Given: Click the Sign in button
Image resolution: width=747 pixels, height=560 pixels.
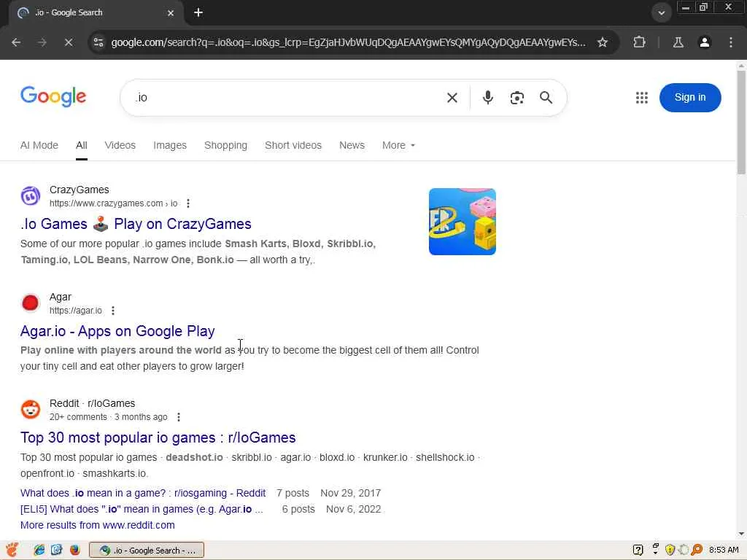Looking at the screenshot, I should [690, 98].
